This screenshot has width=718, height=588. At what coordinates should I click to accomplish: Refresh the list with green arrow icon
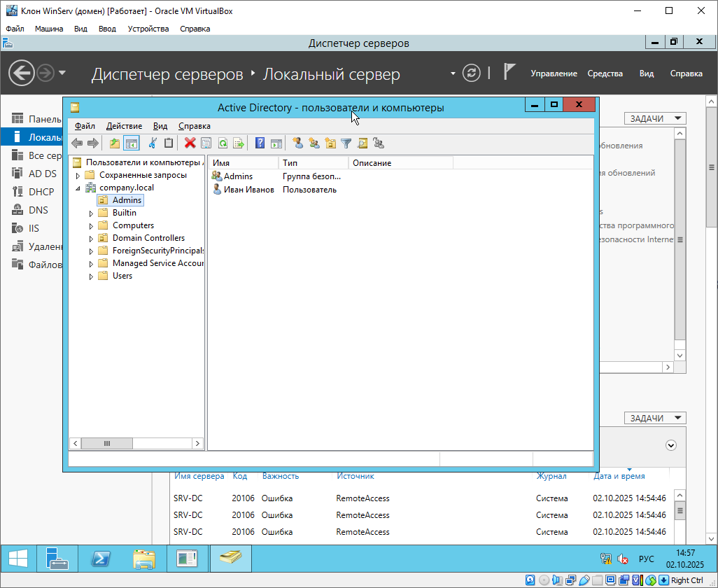pos(223,143)
